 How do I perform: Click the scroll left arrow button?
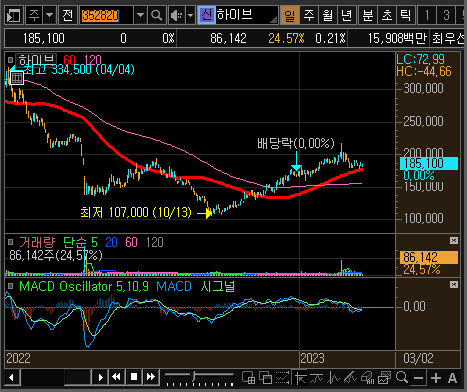12,377
